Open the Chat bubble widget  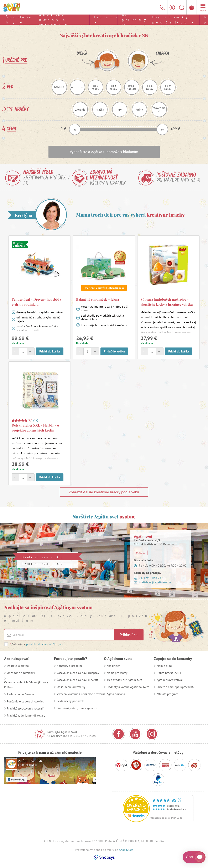click(x=194, y=857)
